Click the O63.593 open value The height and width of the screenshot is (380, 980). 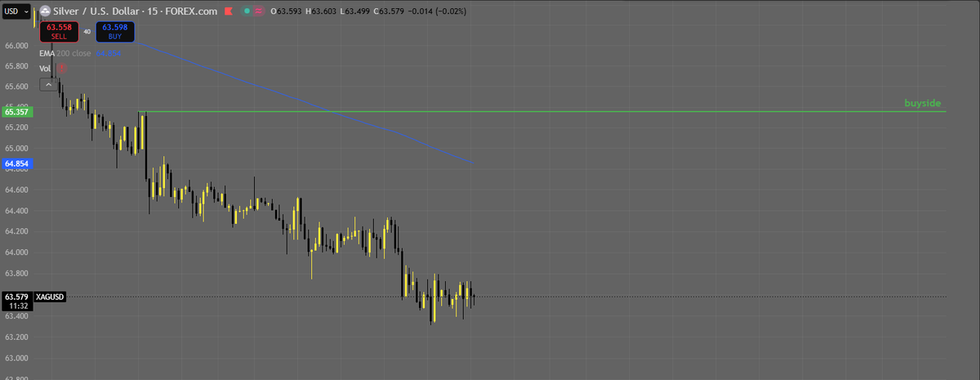pyautogui.click(x=287, y=12)
